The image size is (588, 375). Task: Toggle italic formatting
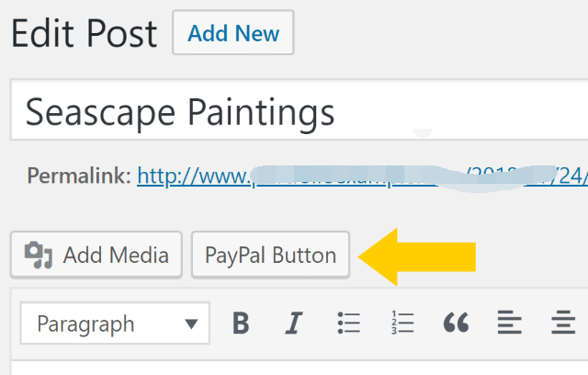point(294,323)
